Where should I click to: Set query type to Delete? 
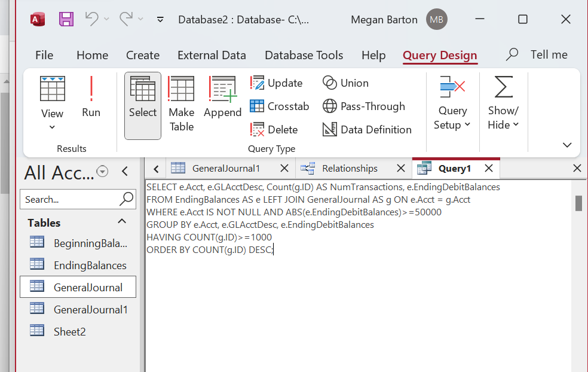[274, 130]
